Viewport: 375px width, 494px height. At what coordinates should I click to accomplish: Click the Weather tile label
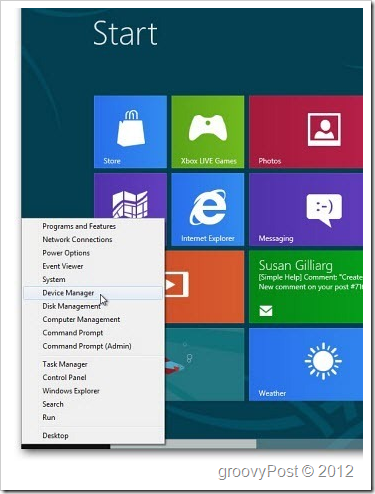click(272, 393)
